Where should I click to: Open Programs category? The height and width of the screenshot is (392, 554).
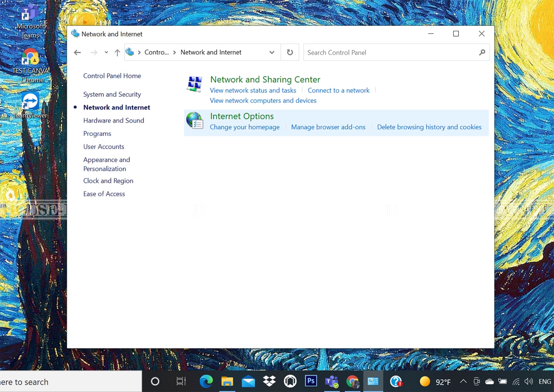(97, 133)
